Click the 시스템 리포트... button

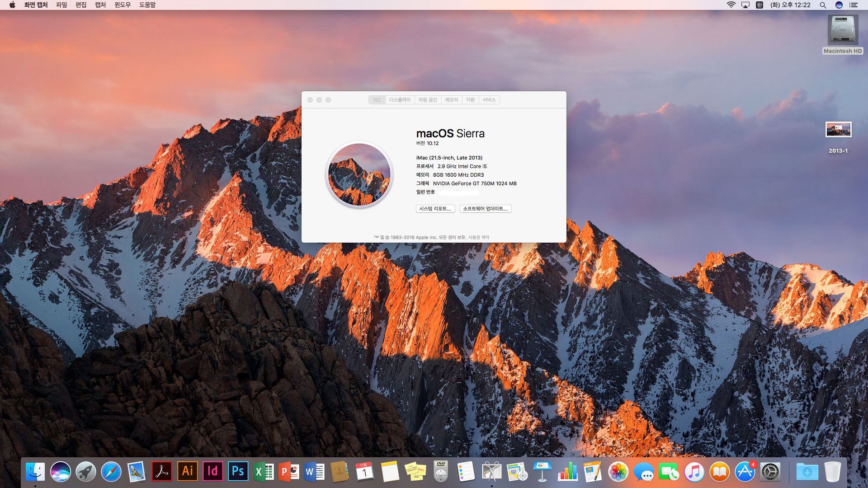click(435, 209)
